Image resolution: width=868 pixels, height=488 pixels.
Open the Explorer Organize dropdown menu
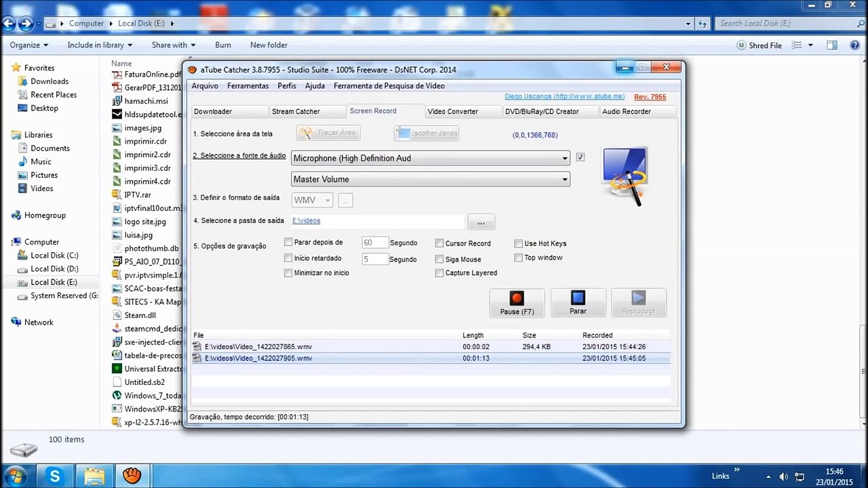pos(29,45)
